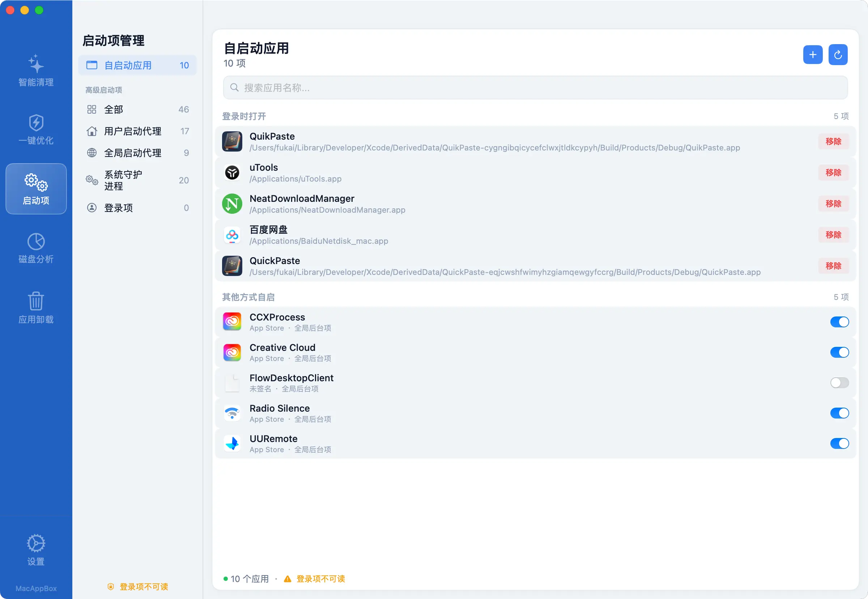This screenshot has width=868, height=599.
Task: Click the QuickPaste app icon
Action: click(x=232, y=266)
